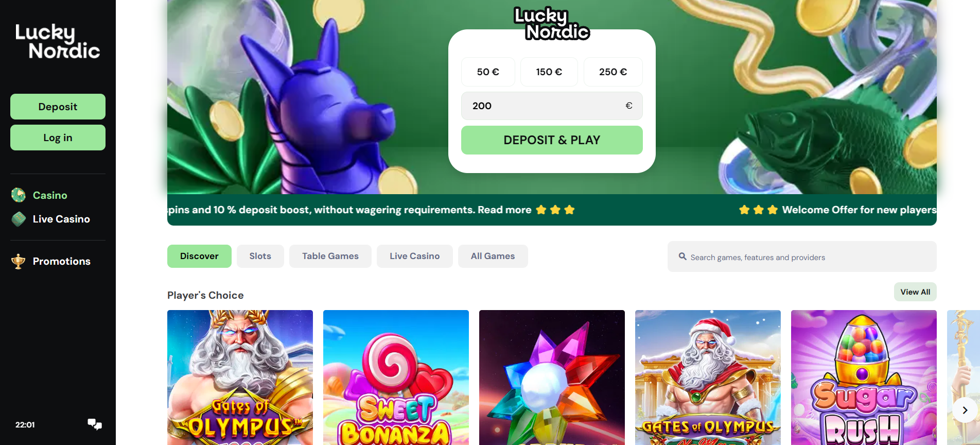980x445 pixels.
Task: Switch to the Slots tab
Action: tap(260, 256)
